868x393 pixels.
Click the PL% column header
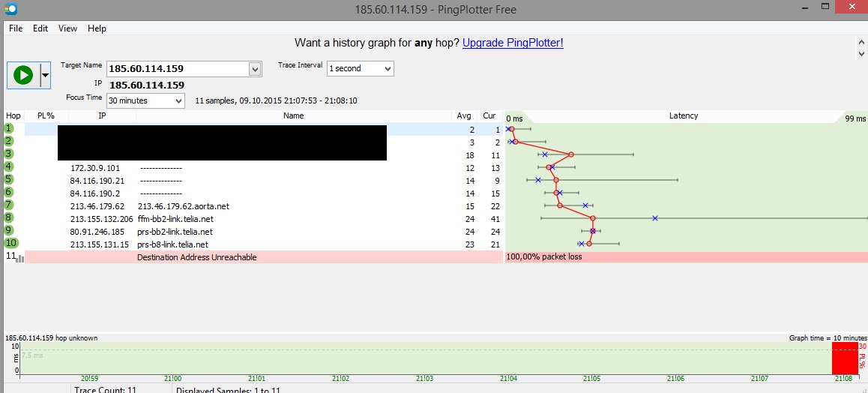pyautogui.click(x=46, y=115)
